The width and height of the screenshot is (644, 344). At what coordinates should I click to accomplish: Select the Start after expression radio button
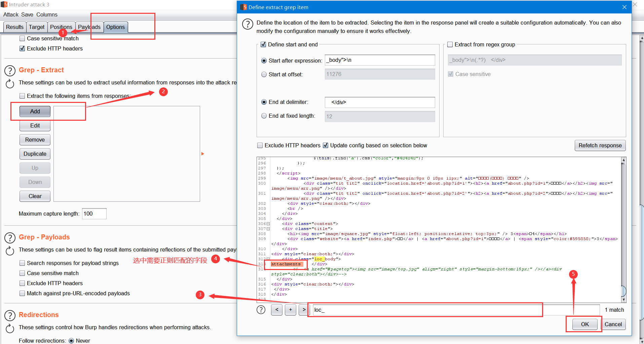264,61
